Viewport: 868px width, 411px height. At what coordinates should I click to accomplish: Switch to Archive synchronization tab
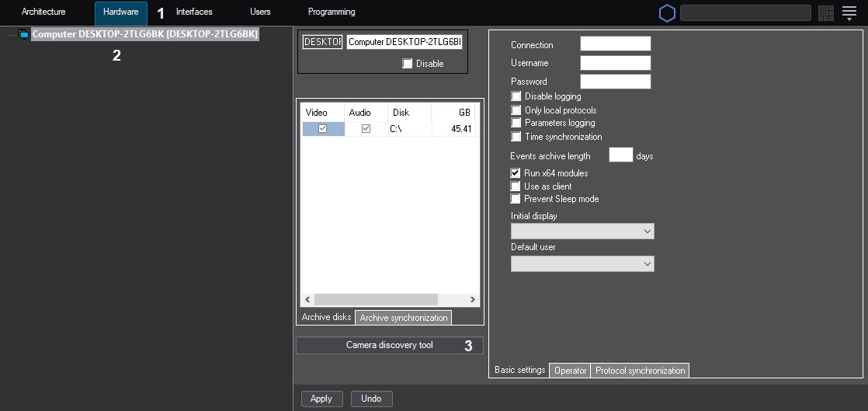coord(404,318)
